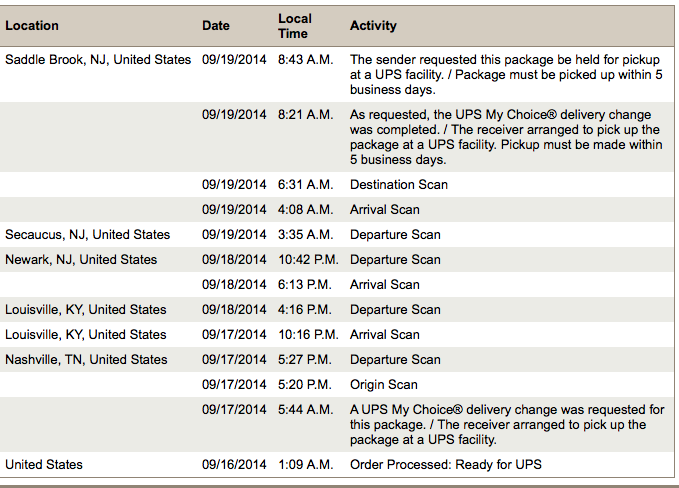
Task: Click the Activity column header
Action: 373,26
